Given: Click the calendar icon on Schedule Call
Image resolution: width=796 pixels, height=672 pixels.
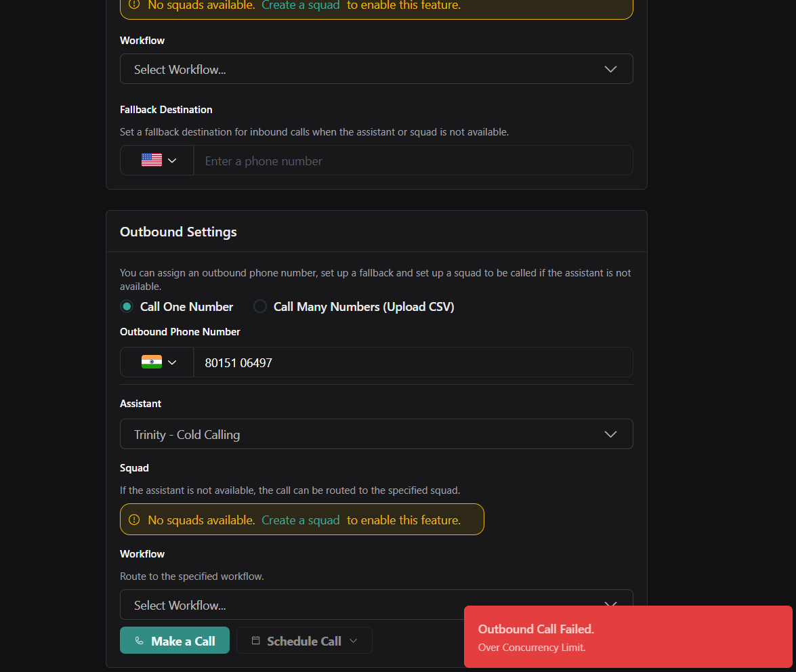Looking at the screenshot, I should tap(255, 641).
